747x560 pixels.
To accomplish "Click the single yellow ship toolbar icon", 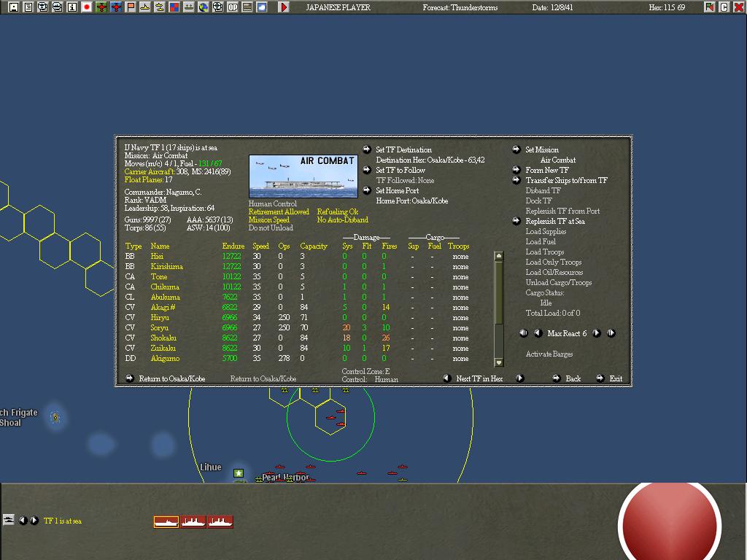I will (x=145, y=7).
